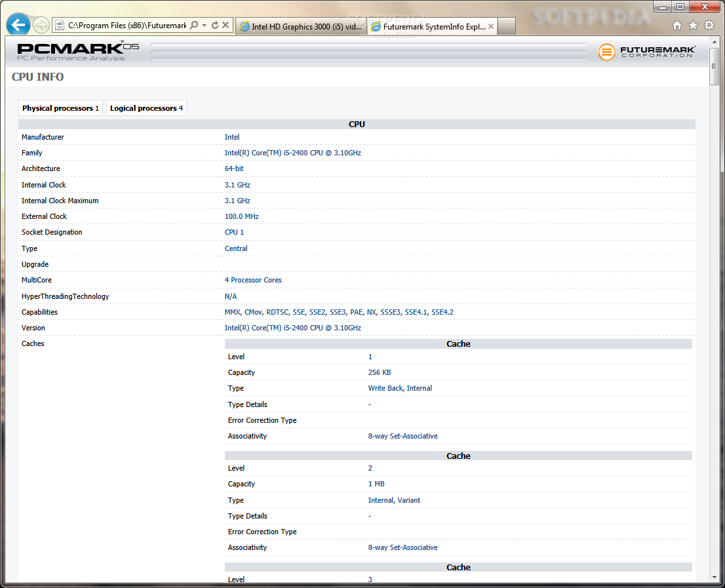Screen dimensions: 725x588
Task: Go back with the browser Back arrow
Action: 18,24
